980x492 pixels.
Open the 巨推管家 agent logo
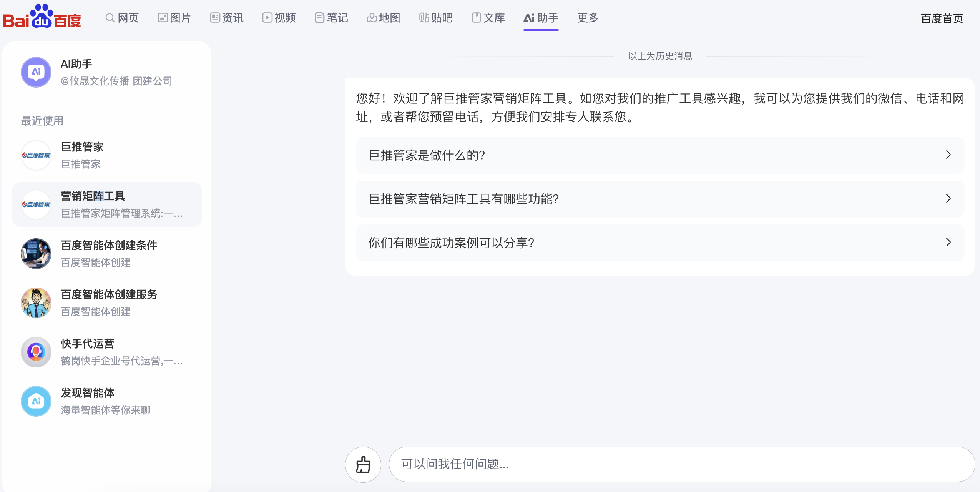[36, 155]
